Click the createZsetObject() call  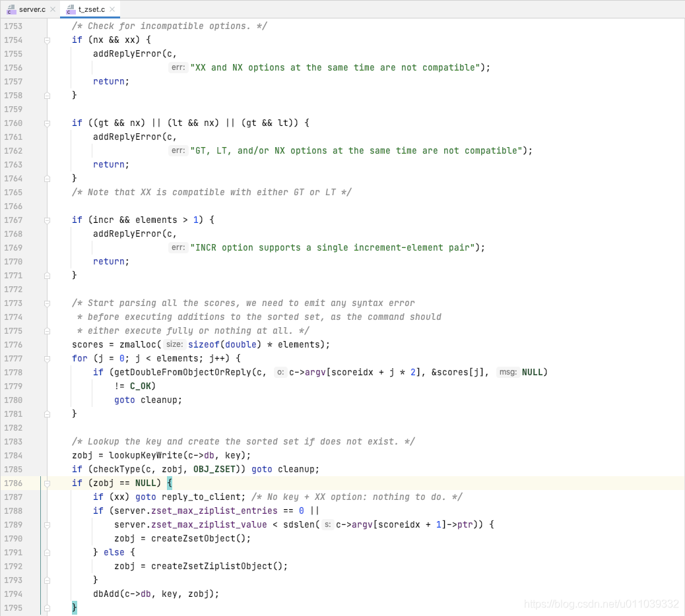click(199, 538)
